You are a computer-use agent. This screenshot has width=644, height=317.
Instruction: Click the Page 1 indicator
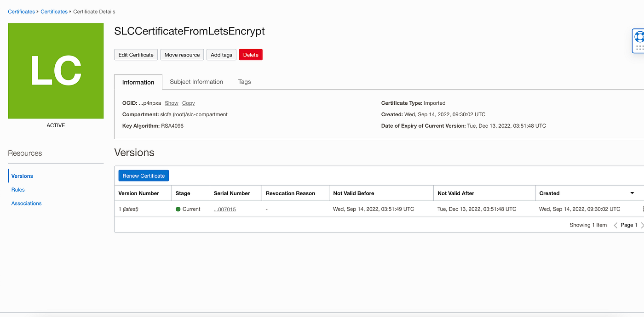point(629,225)
